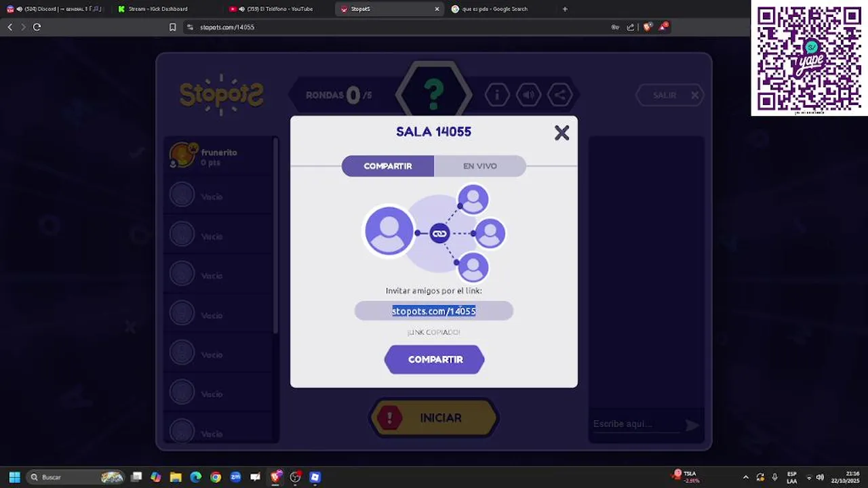Open the info icon in the game header
The height and width of the screenshot is (488, 868).
(x=497, y=95)
